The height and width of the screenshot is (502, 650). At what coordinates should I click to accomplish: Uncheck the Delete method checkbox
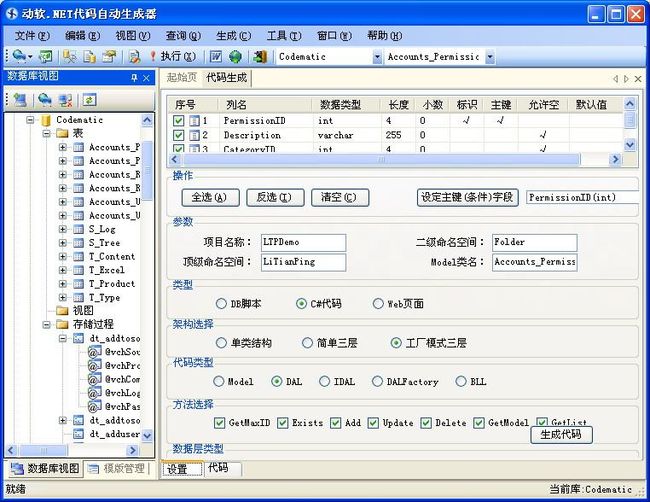click(426, 423)
